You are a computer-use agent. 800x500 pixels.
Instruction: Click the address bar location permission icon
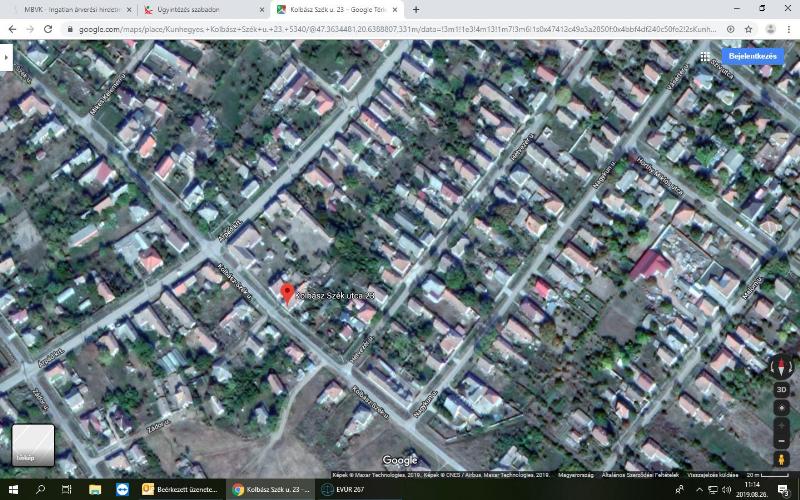(x=731, y=30)
